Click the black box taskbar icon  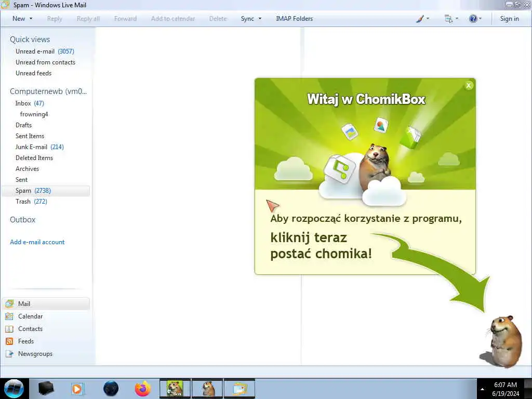click(46, 389)
